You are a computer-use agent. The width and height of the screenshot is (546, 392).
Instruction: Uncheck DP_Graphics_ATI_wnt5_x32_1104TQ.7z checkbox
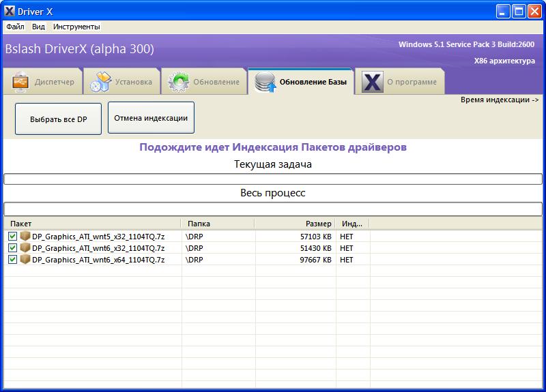point(12,237)
